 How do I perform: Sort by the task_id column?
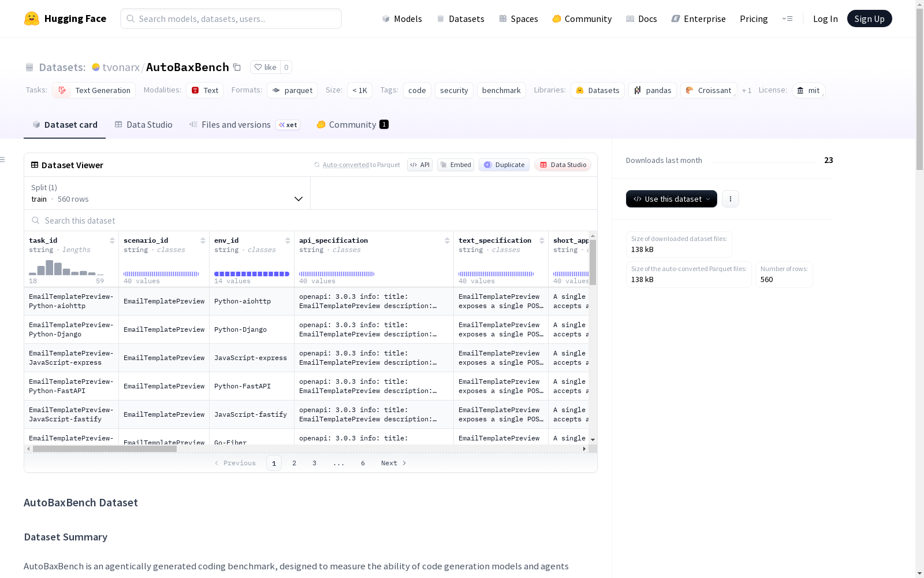coord(112,240)
